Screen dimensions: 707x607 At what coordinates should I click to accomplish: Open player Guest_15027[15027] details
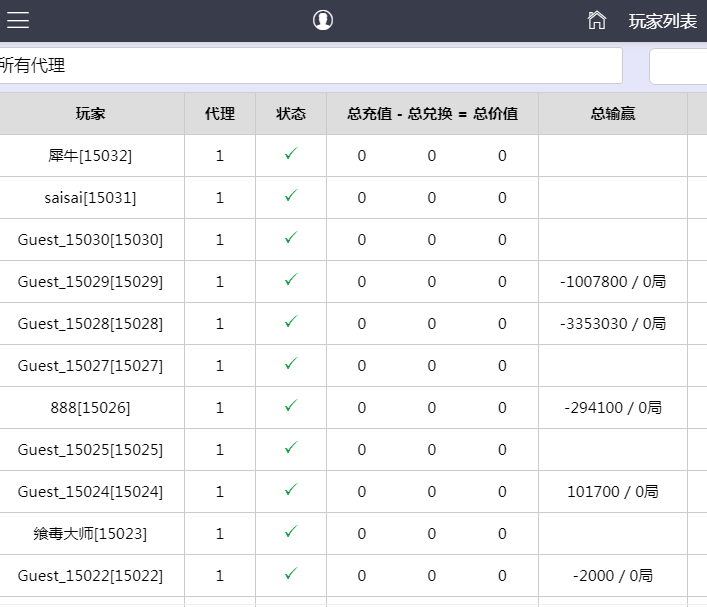click(90, 366)
